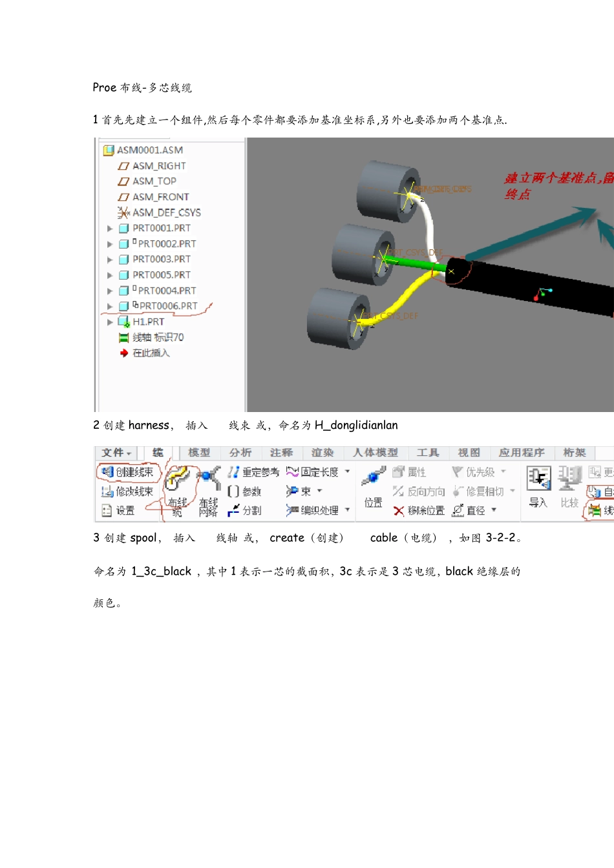The width and height of the screenshot is (614, 868).
Task: Select PRT0003.PRT part in model tree
Action: tap(155, 260)
